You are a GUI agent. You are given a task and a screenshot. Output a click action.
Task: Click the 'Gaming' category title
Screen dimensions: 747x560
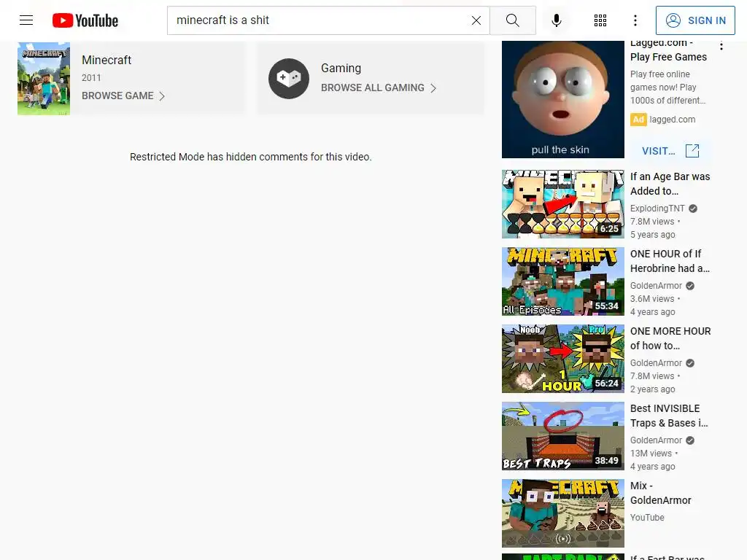(x=341, y=68)
